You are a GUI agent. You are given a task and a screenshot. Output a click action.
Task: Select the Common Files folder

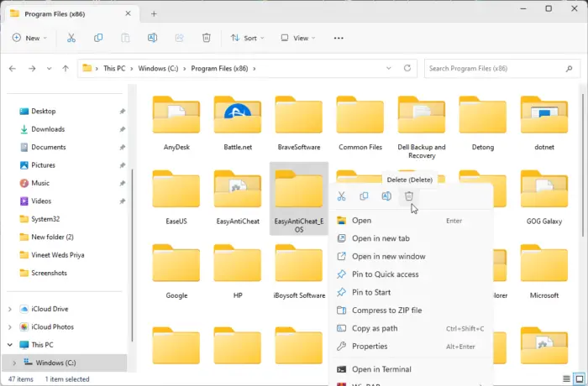(x=360, y=123)
